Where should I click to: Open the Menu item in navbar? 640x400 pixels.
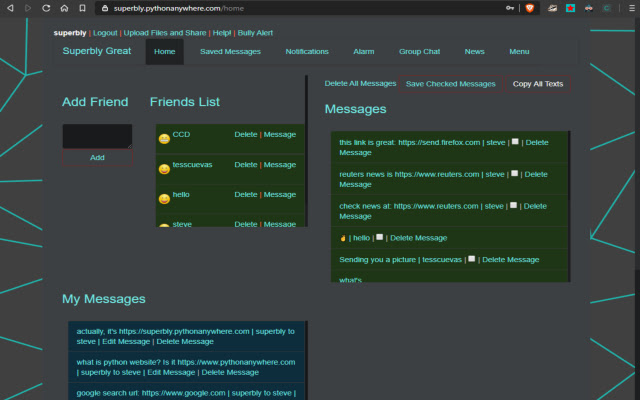click(519, 52)
